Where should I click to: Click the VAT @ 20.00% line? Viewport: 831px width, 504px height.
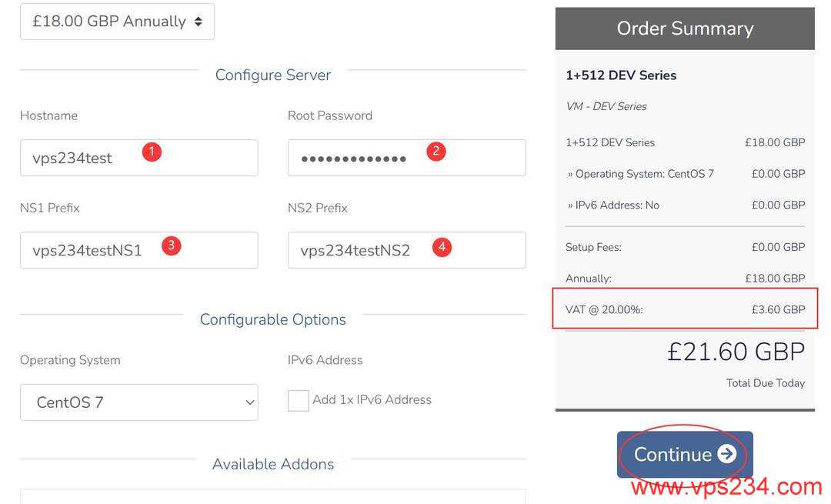684,309
